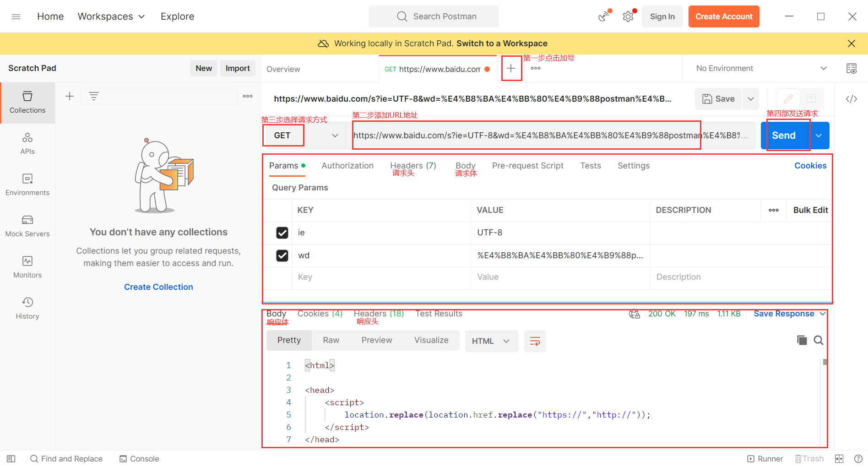Open the HTML format dropdown
This screenshot has width=868, height=467.
(x=492, y=341)
